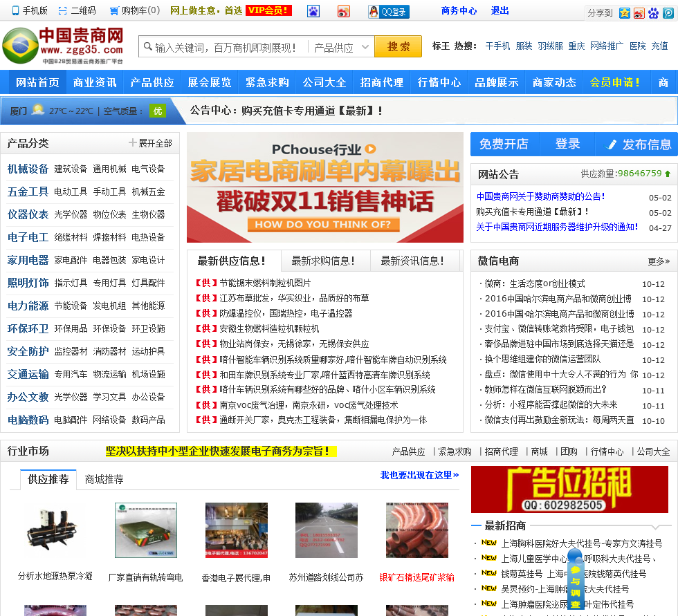Viewport: 678px width, 616px height.
Task: Open 更多» in the 微信电商 section
Action: (659, 261)
